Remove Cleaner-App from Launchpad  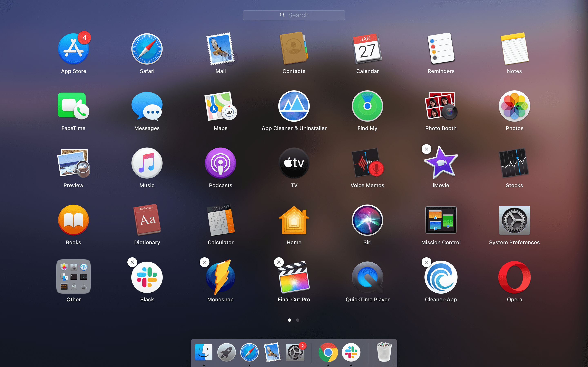click(426, 262)
